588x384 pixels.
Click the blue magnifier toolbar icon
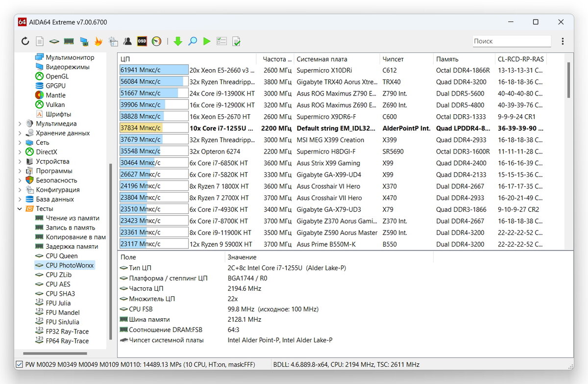(193, 42)
